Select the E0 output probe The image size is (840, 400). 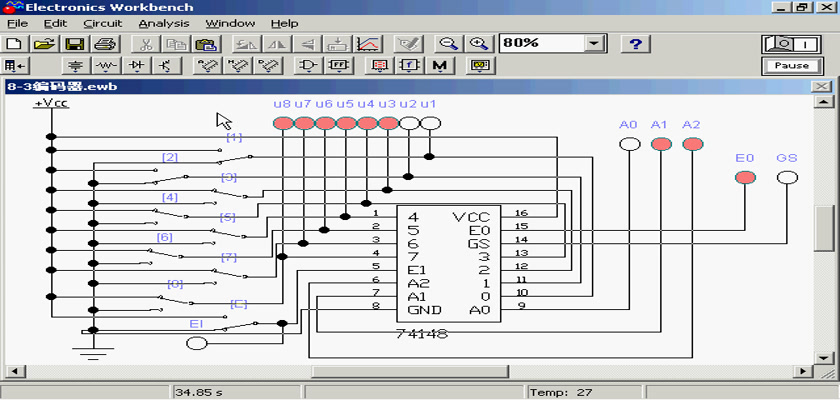pos(745,178)
